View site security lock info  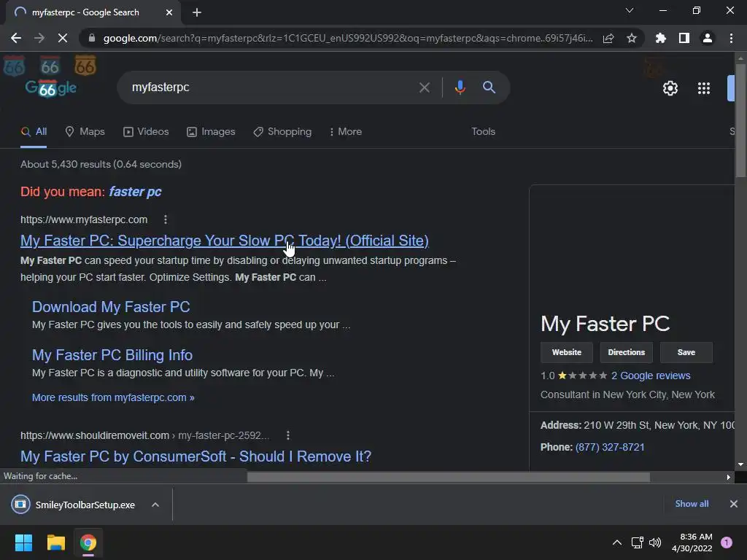[x=92, y=38]
